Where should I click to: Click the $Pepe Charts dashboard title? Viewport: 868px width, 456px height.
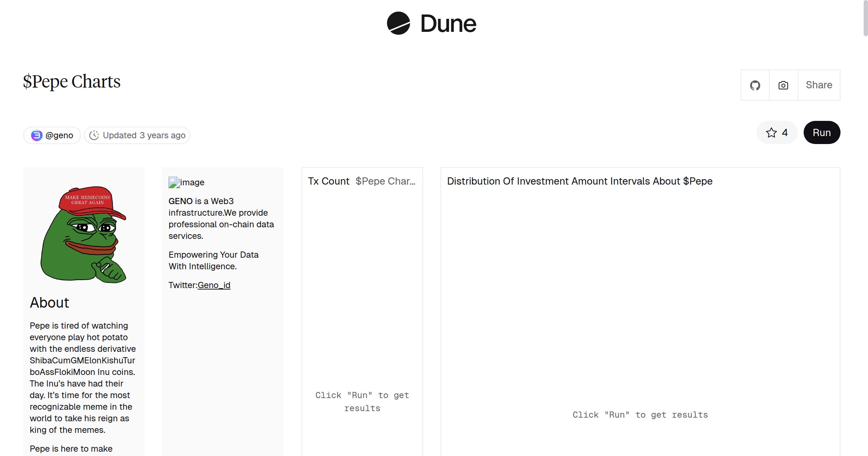point(72,82)
